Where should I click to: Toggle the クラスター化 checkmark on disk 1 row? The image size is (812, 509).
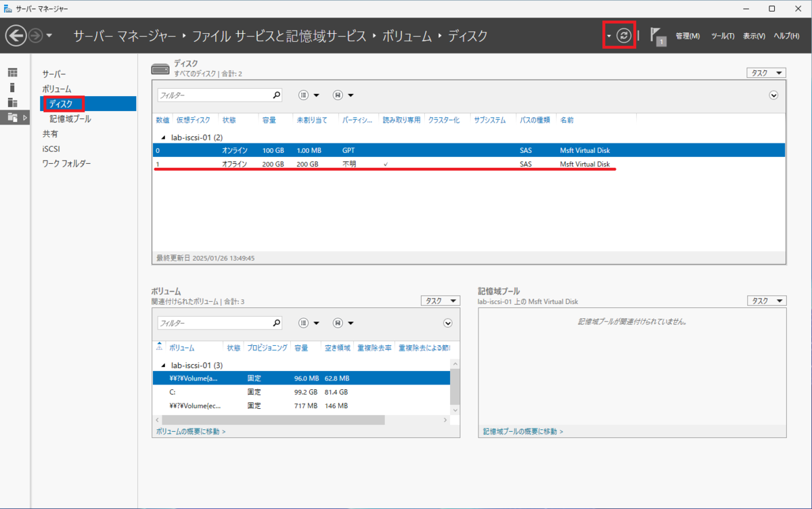click(385, 164)
